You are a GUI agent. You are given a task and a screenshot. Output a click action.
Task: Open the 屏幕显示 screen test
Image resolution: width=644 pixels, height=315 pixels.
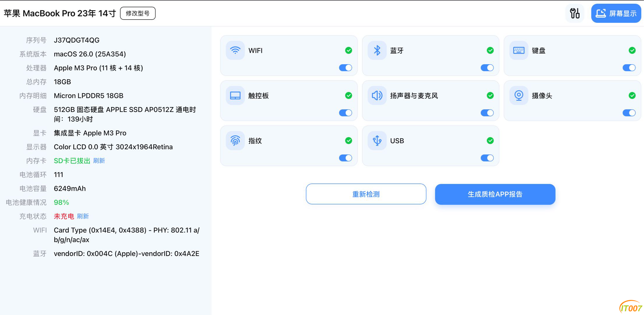click(x=616, y=13)
